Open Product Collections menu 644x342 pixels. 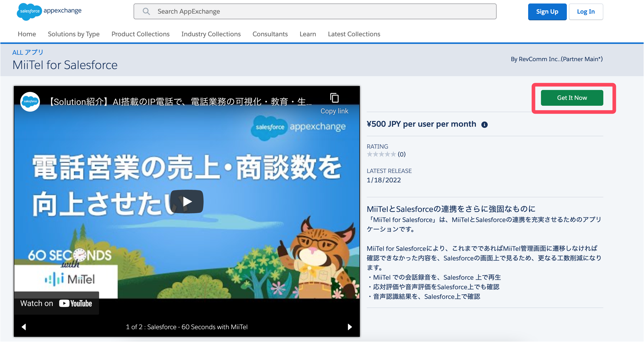[140, 34]
